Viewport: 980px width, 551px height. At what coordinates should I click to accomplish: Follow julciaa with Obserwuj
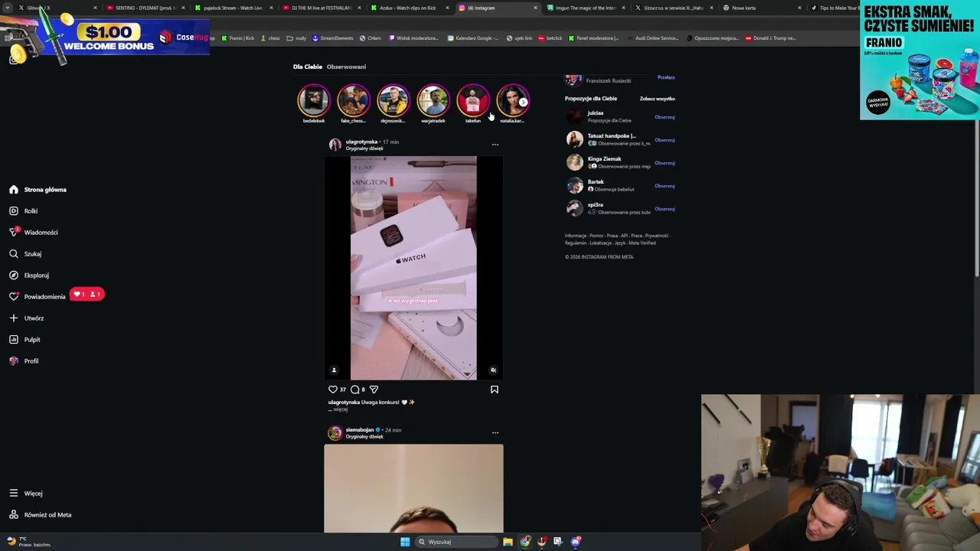point(665,117)
